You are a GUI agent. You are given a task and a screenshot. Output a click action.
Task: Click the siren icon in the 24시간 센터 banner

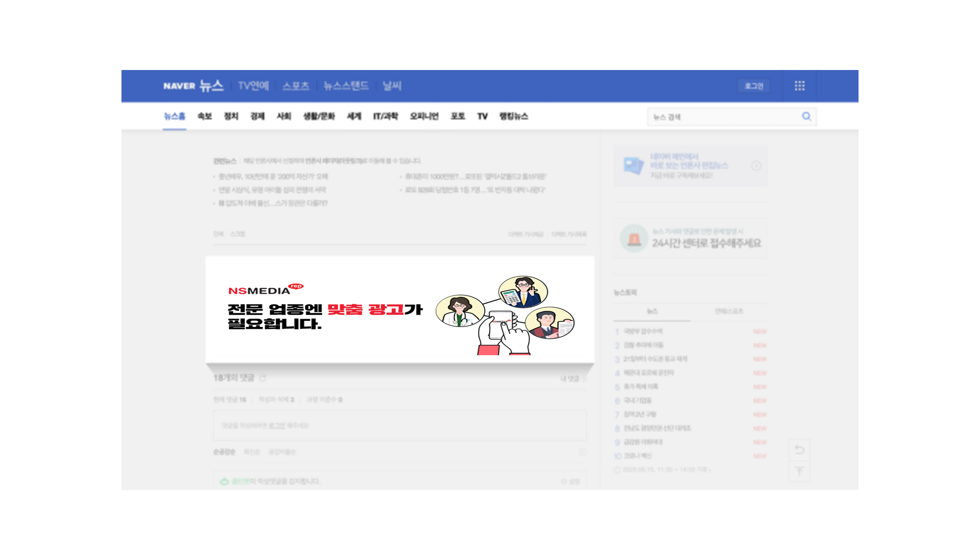[x=634, y=239]
